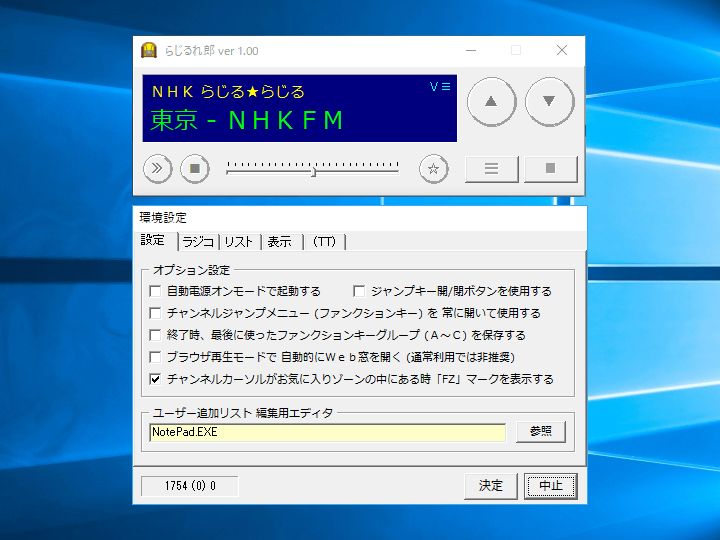Toggle ジャンプキー開/閉ボタンを使用する checkbox
The height and width of the screenshot is (540, 720).
(359, 291)
